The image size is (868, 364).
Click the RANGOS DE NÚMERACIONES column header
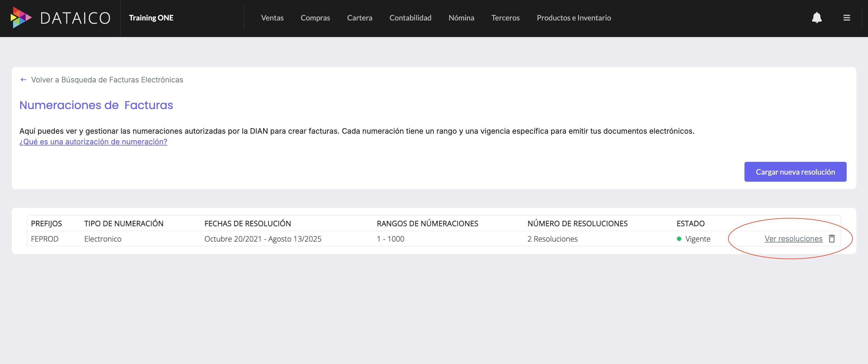427,223
